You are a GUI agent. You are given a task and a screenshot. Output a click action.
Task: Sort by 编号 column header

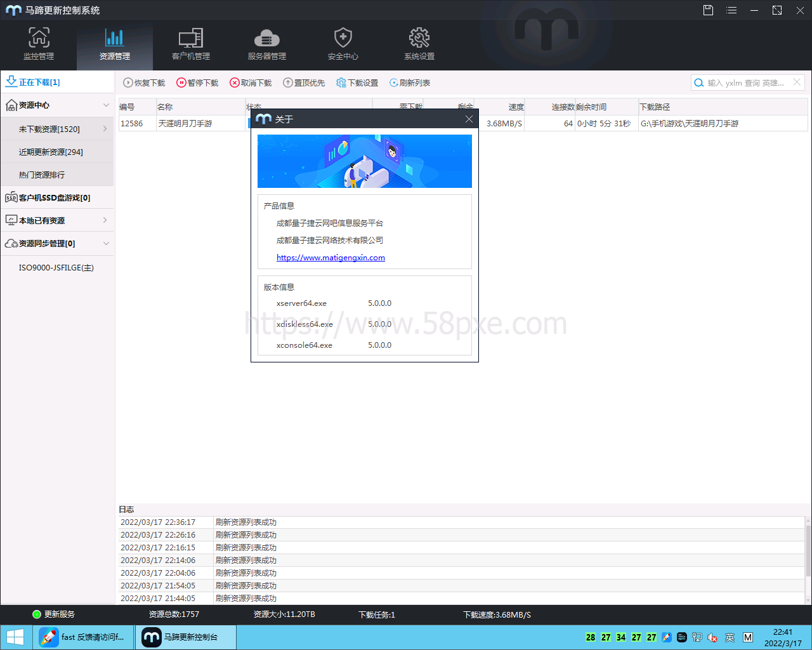pos(137,107)
